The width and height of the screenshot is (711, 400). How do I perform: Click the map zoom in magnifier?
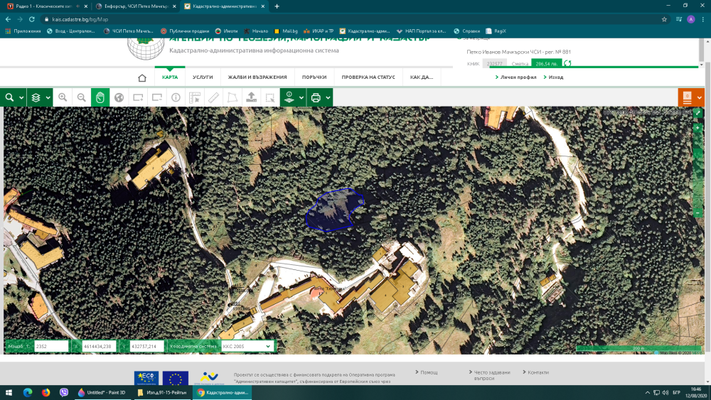coord(62,98)
